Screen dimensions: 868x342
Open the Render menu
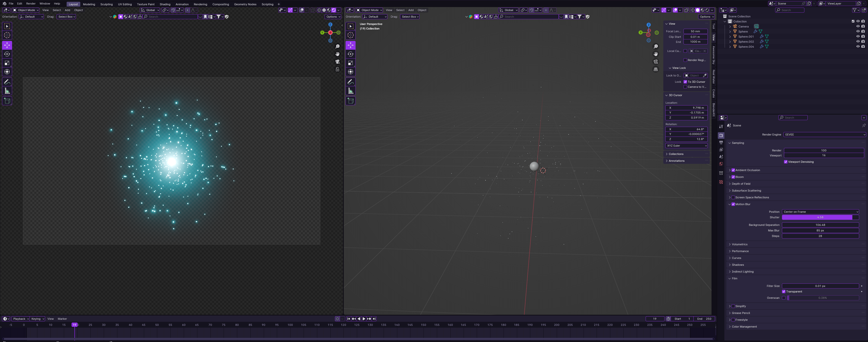coord(31,3)
